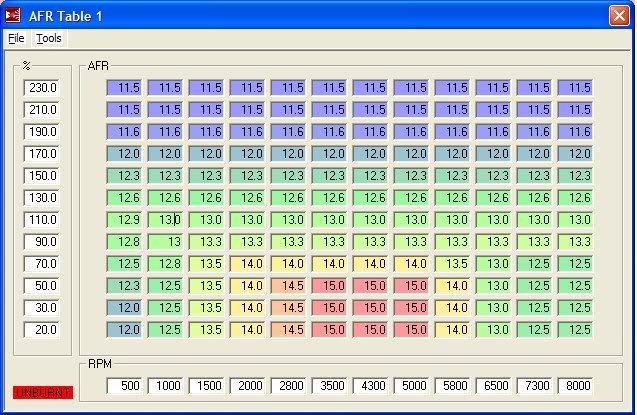The image size is (637, 415).
Task: Click the 2800 RPM bin field
Action: tap(288, 385)
